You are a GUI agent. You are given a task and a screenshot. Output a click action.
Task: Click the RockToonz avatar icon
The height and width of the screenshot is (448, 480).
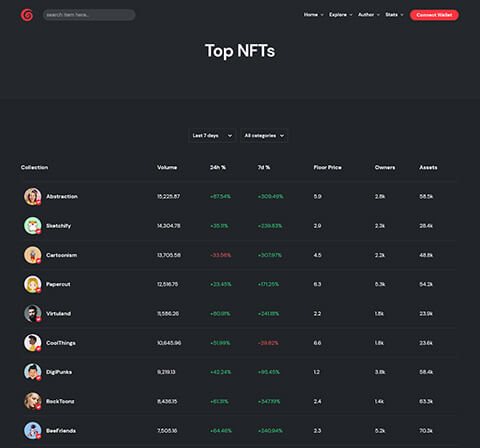click(33, 401)
